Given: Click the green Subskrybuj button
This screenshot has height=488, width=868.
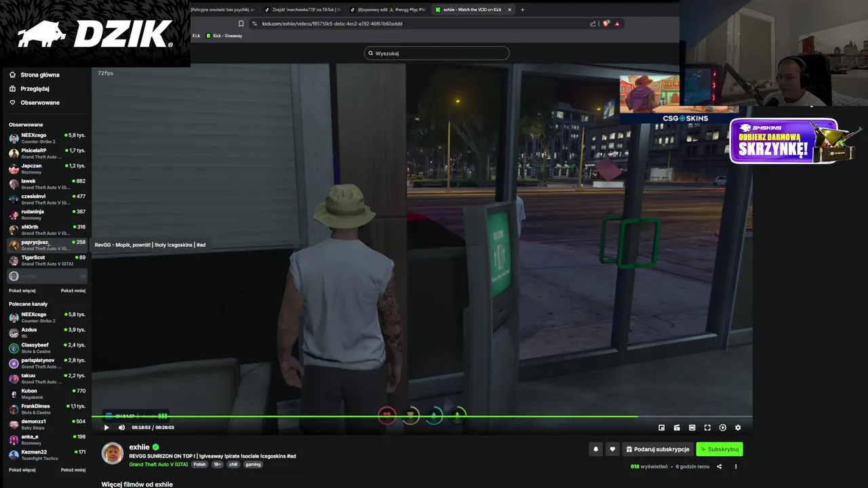Looking at the screenshot, I should pyautogui.click(x=719, y=449).
